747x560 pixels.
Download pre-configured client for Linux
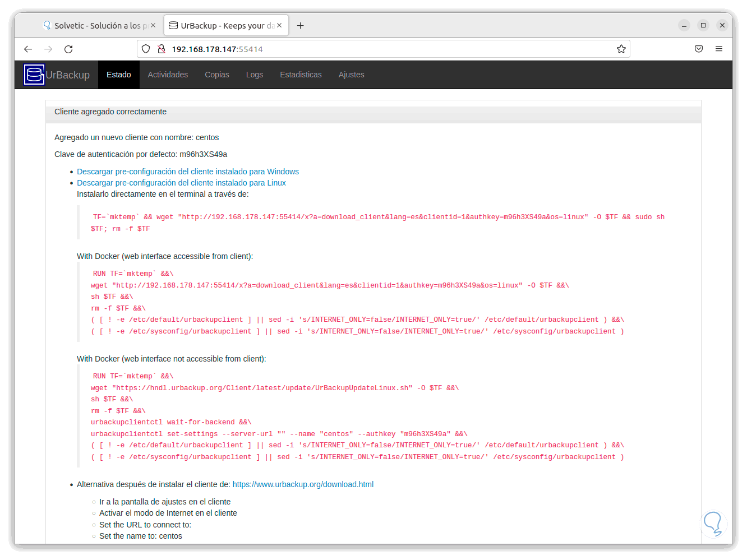click(181, 183)
